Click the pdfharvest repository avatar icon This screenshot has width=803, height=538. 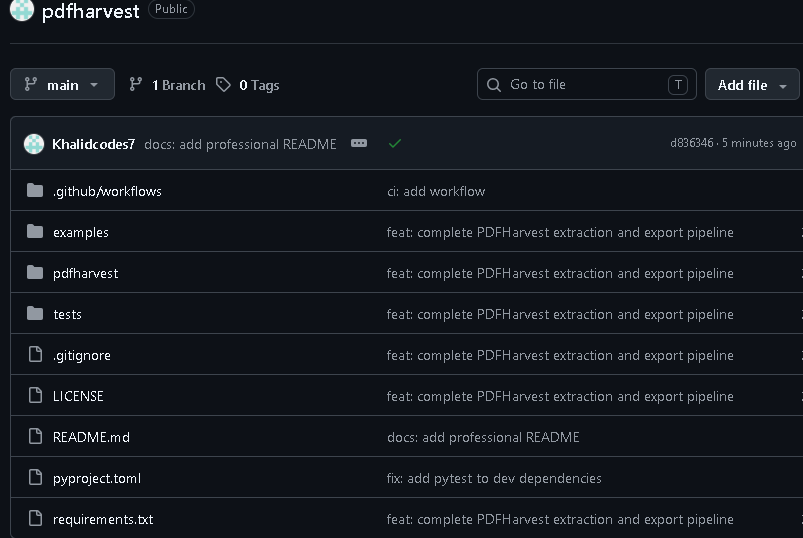[22, 10]
